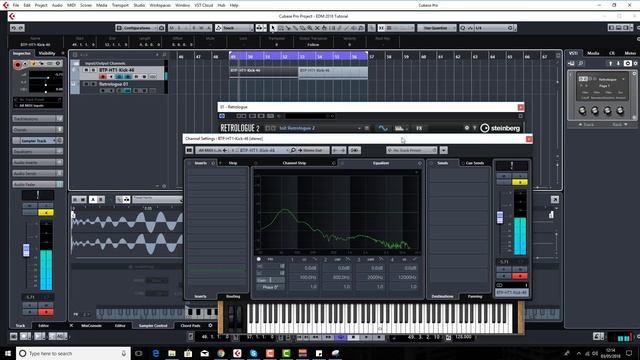The height and width of the screenshot is (360, 640).
Task: Toggle record enable on BTP-HT1 Kick track
Action: click(x=102, y=76)
